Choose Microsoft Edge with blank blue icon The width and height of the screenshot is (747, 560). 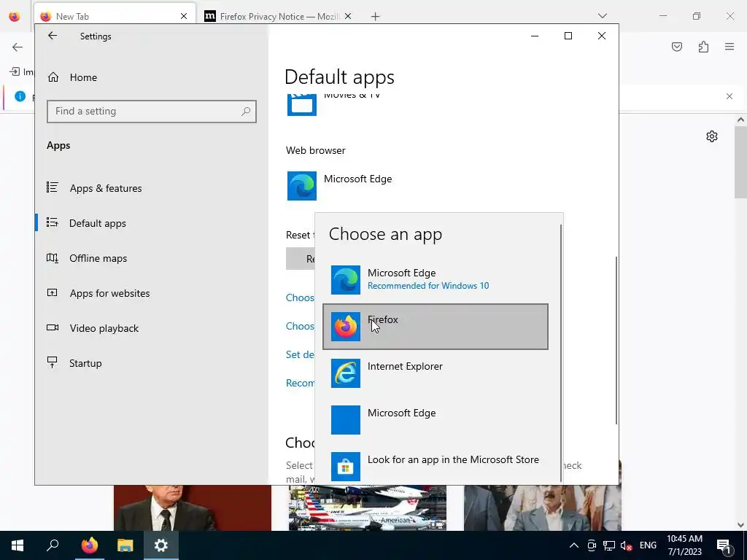pos(436,419)
